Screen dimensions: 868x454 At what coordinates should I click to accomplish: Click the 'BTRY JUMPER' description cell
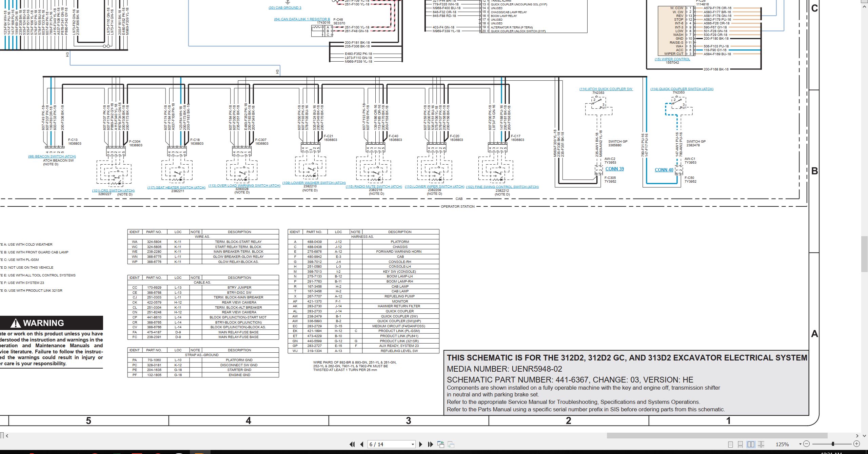click(240, 288)
